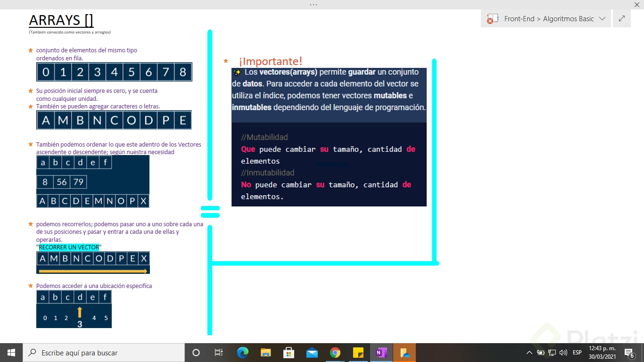
Task: Click the 'podemos recorrerlos; podemos pasar uno a uno' line
Action: [x=120, y=224]
